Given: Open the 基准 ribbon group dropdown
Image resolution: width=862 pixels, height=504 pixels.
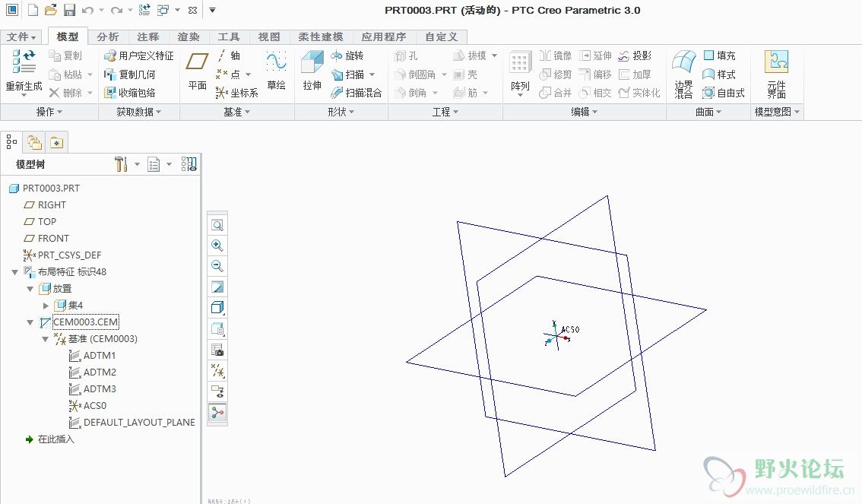Looking at the screenshot, I should tap(237, 112).
